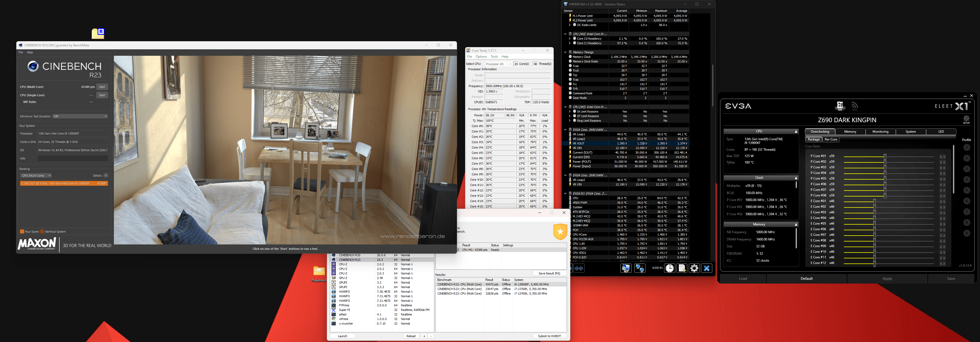This screenshot has width=980, height=342.
Task: Expand Core C0 Residency row
Action: (569, 38)
